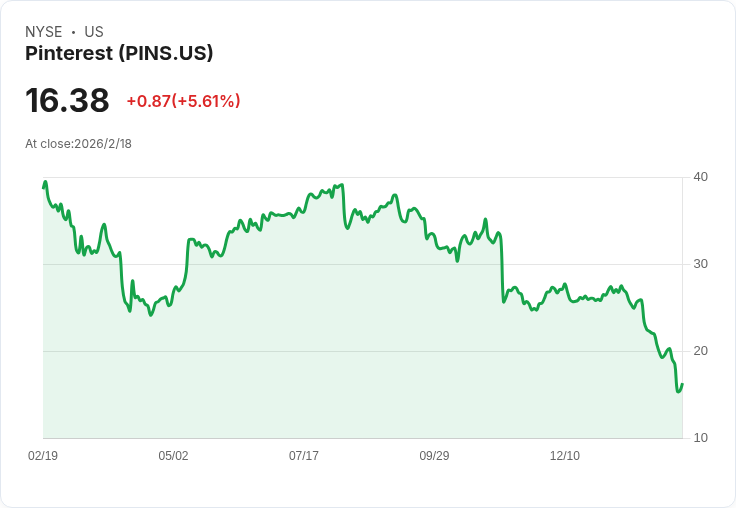The image size is (736, 508).
Task: Click the 16.38 current price
Action: point(67,100)
